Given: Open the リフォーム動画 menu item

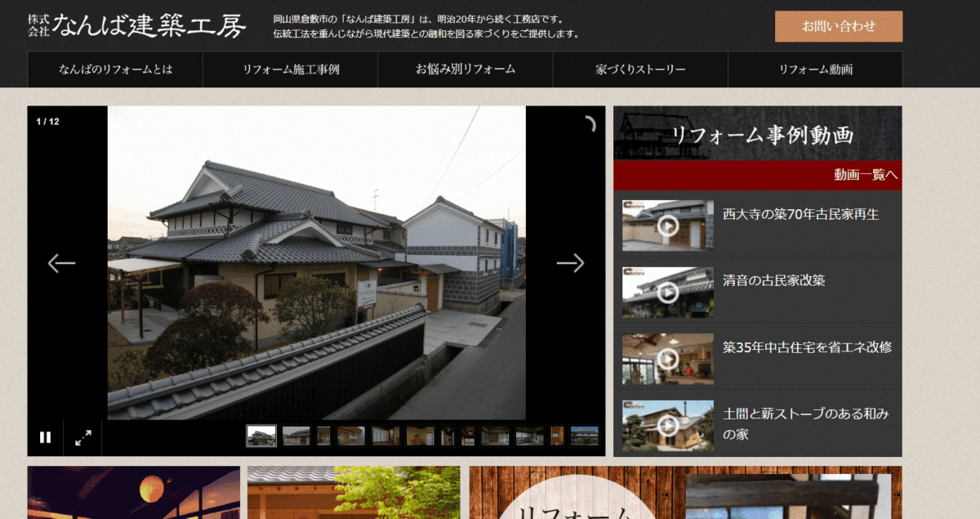Looking at the screenshot, I should 815,69.
